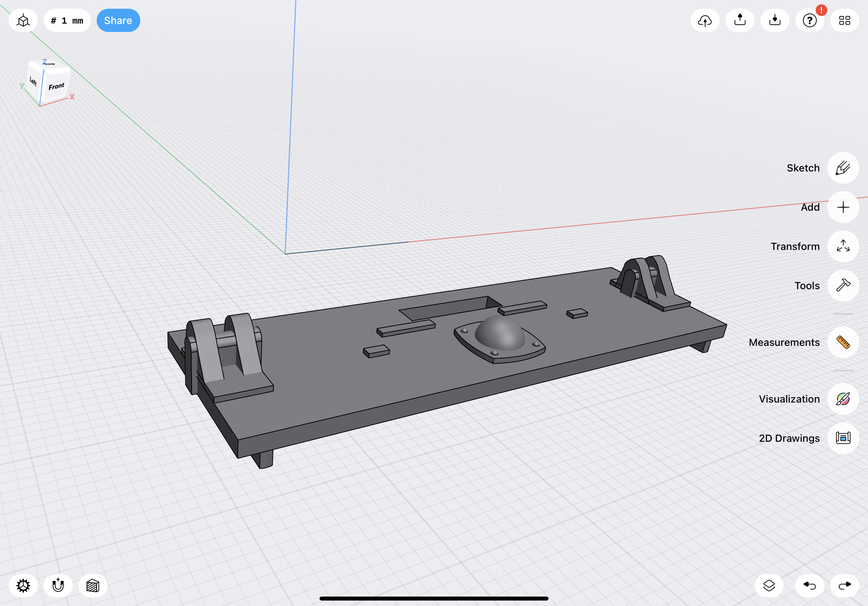
Task: Undo the last action
Action: tap(809, 586)
